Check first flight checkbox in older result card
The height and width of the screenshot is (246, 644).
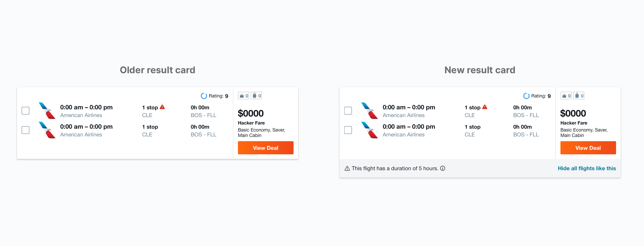[x=25, y=111]
